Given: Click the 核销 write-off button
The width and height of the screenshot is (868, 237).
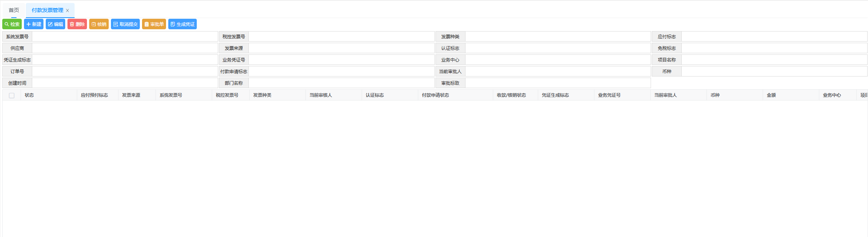Looking at the screenshot, I should coord(99,24).
